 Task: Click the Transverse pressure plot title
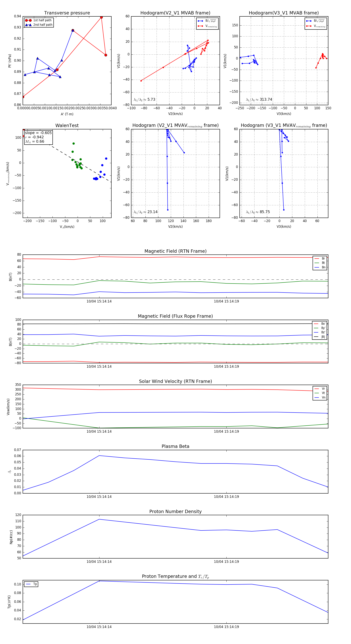pyautogui.click(x=67, y=13)
